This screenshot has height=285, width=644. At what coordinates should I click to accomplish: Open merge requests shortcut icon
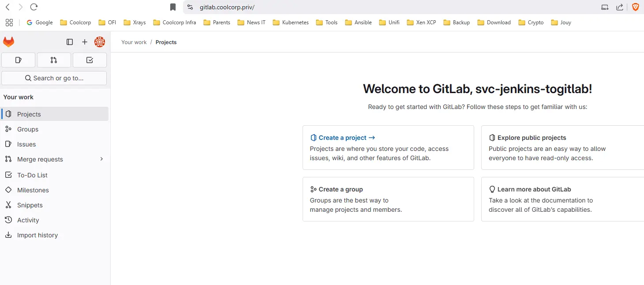54,60
